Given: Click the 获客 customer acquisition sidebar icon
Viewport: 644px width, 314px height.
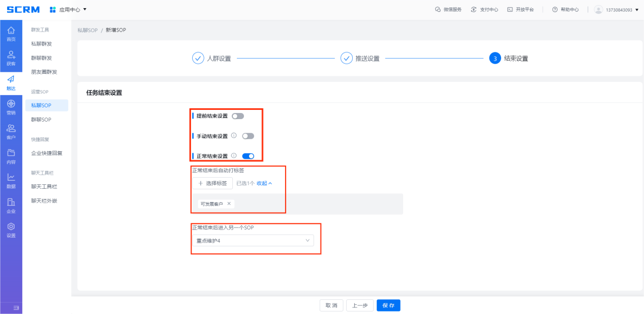Looking at the screenshot, I should coord(11,58).
